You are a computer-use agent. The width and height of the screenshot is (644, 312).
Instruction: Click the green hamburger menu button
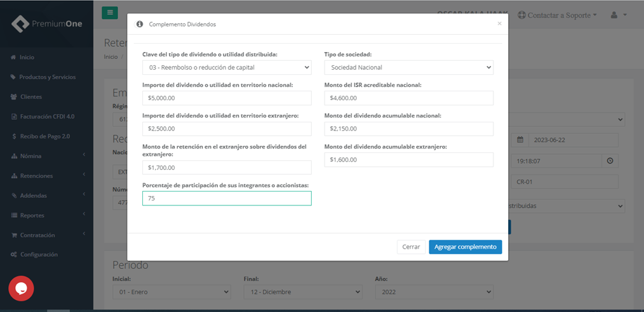(109, 13)
